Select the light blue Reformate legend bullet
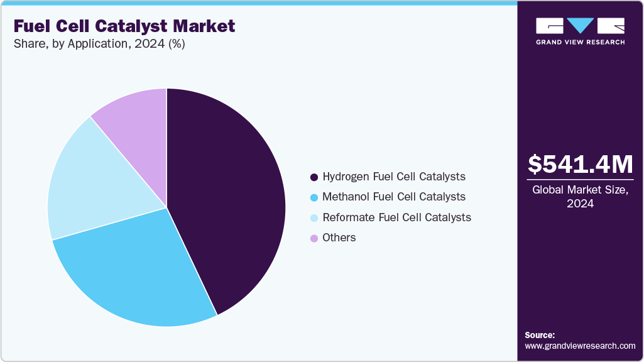The image size is (644, 362). [314, 217]
